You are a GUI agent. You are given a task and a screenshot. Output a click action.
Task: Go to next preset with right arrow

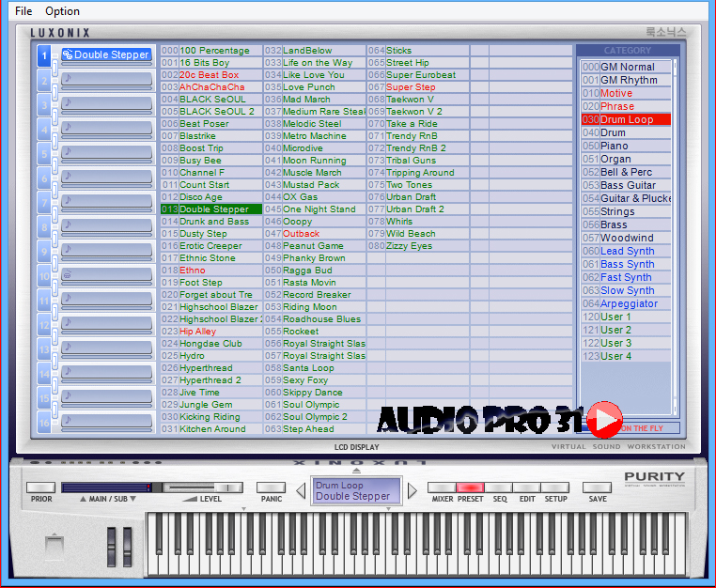coord(412,491)
